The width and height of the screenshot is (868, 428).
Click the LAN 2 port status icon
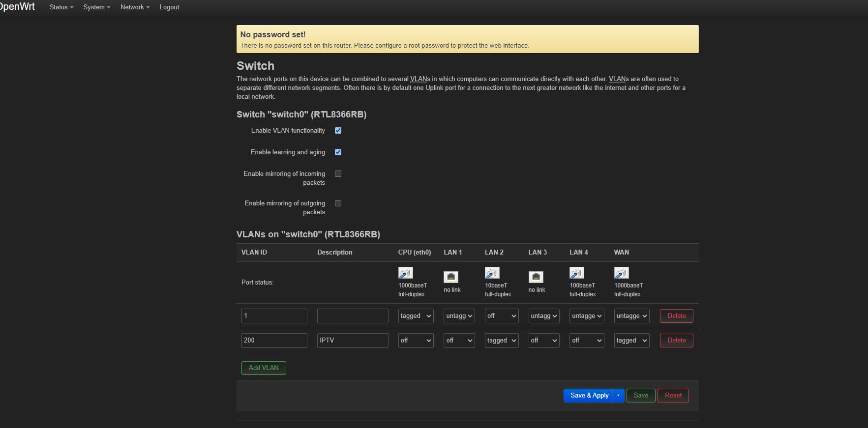pyautogui.click(x=492, y=273)
